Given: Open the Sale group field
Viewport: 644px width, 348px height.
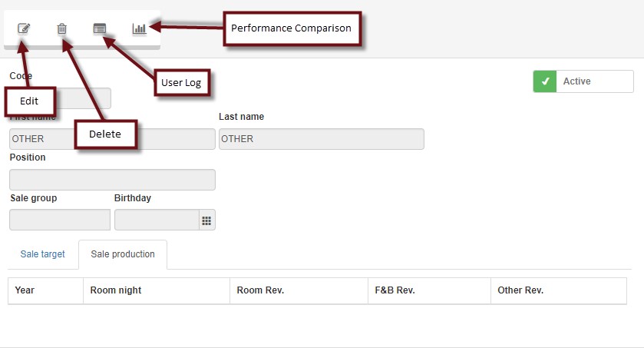Looking at the screenshot, I should [x=60, y=220].
